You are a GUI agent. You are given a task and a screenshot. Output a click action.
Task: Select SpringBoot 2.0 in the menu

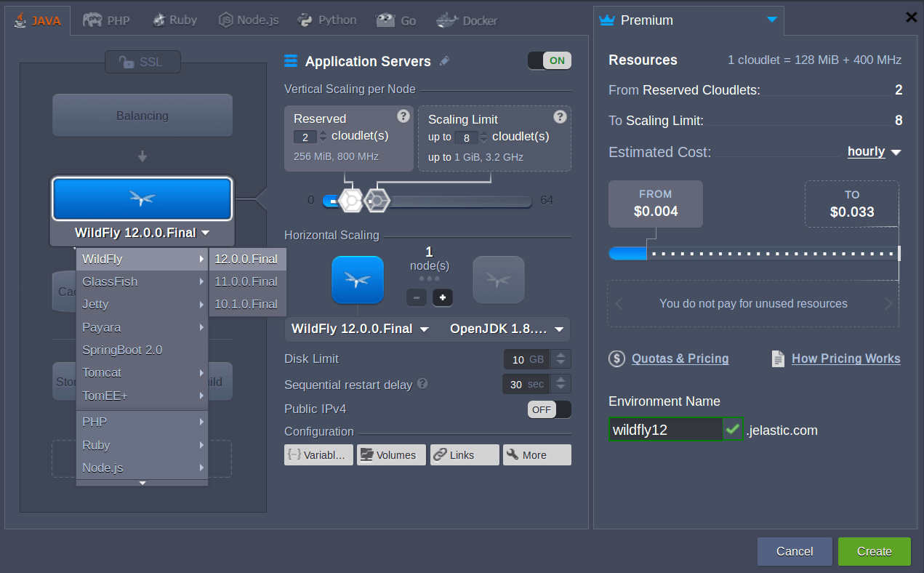pyautogui.click(x=142, y=350)
